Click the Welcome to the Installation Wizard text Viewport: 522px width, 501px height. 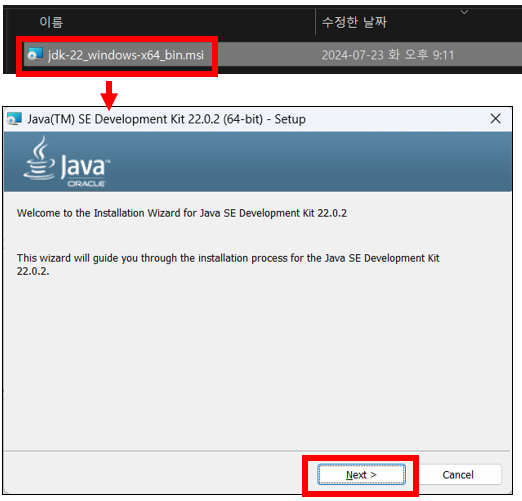tap(182, 213)
